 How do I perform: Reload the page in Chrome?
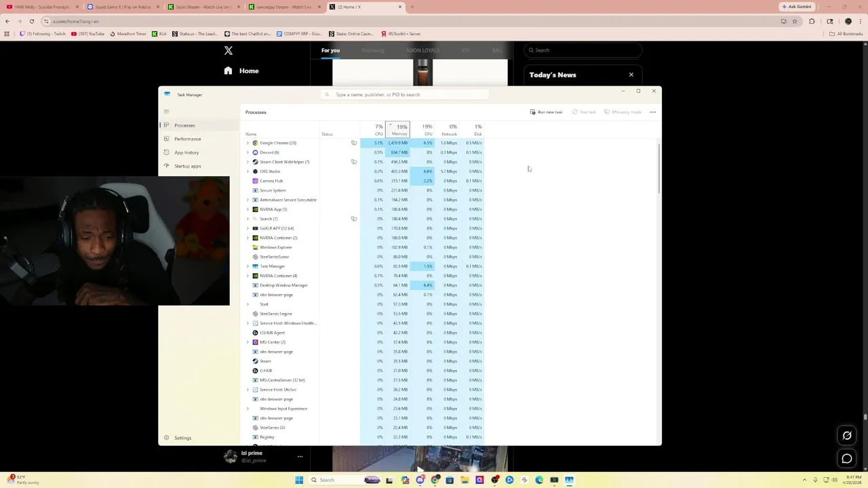click(x=31, y=21)
